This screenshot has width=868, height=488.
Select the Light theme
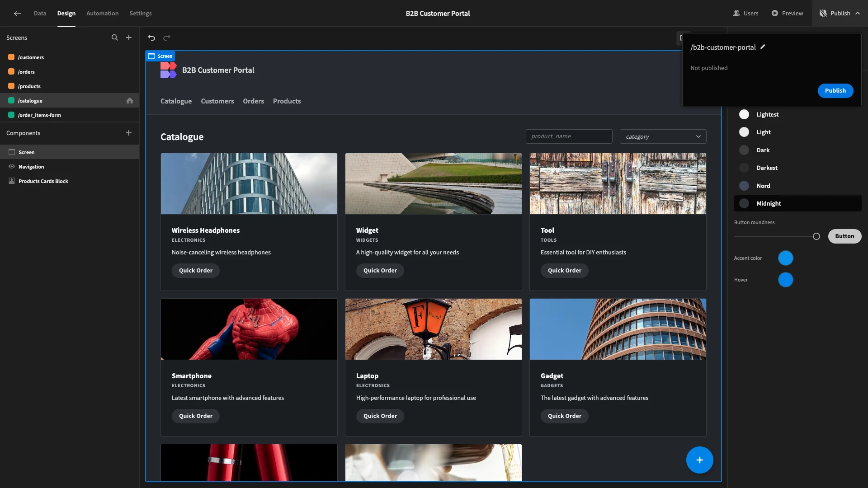(797, 132)
